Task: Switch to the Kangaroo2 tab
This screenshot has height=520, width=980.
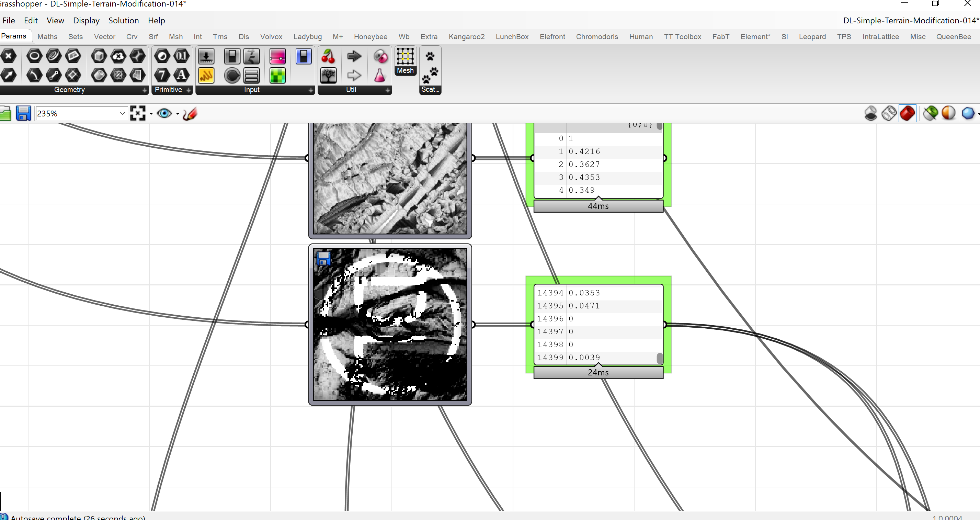Action: click(x=466, y=36)
